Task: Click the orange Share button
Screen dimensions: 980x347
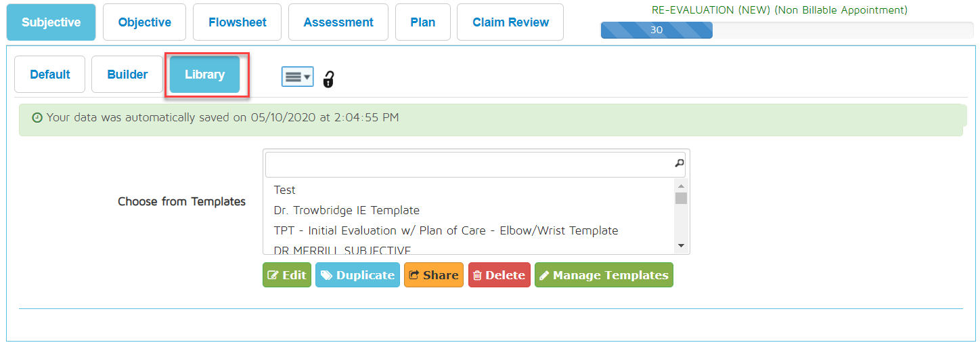Action: click(x=433, y=275)
